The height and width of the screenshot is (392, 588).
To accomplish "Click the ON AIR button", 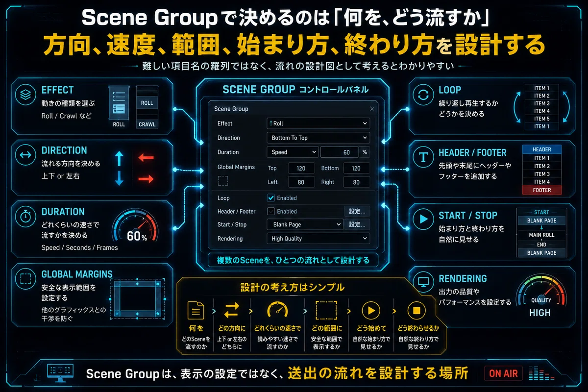I will [504, 373].
